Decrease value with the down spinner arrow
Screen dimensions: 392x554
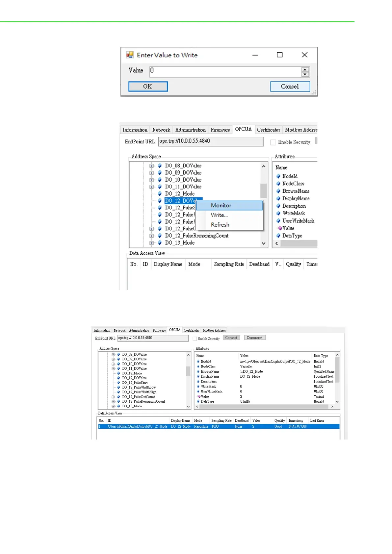[x=305, y=74]
